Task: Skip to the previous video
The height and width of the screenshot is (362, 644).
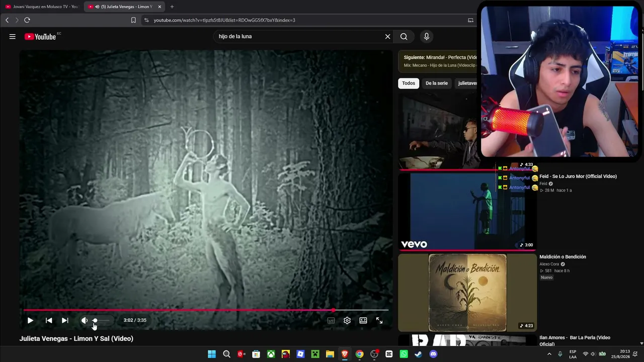Action: click(x=49, y=320)
